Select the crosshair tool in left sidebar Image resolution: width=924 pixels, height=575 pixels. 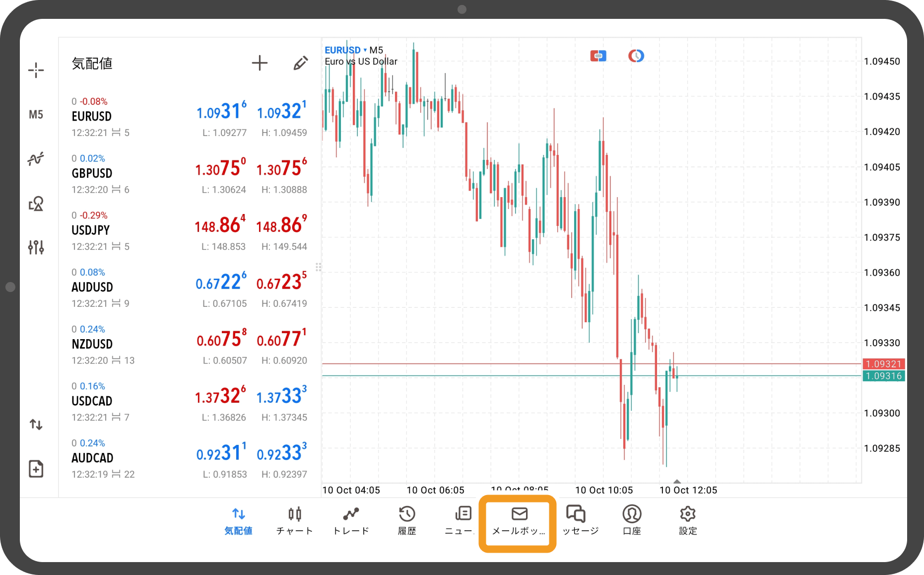pos(36,70)
